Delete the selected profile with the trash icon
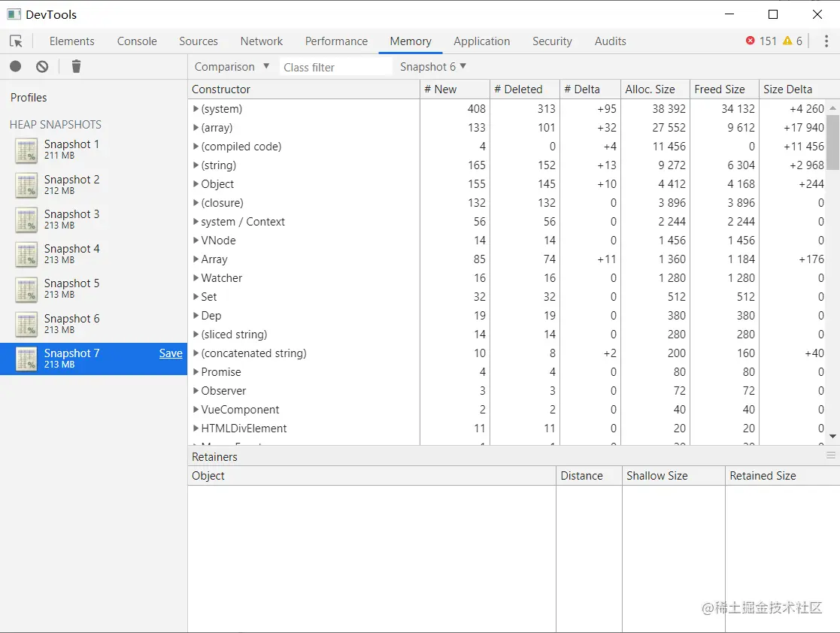 [76, 66]
